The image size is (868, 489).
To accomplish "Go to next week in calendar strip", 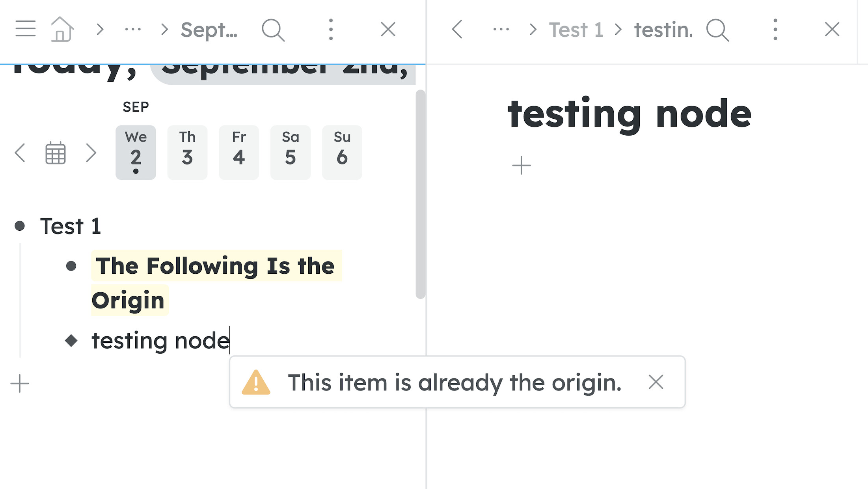I will point(91,153).
